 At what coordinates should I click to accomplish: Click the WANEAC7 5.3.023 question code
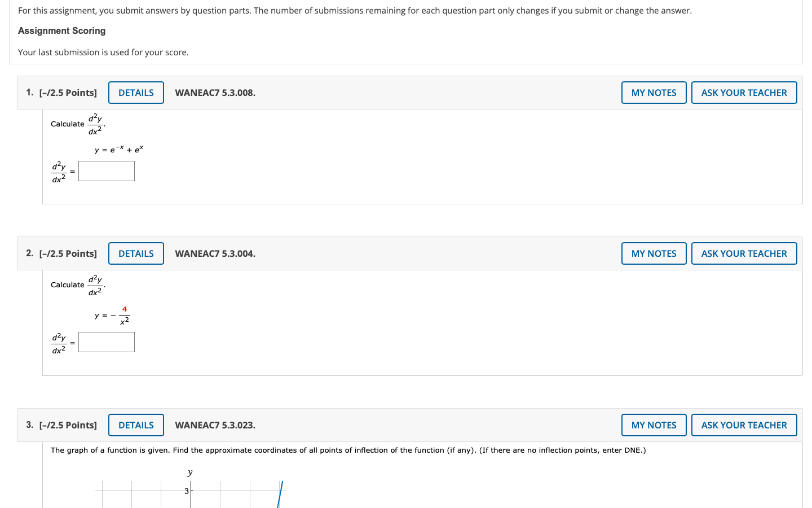[x=215, y=425]
